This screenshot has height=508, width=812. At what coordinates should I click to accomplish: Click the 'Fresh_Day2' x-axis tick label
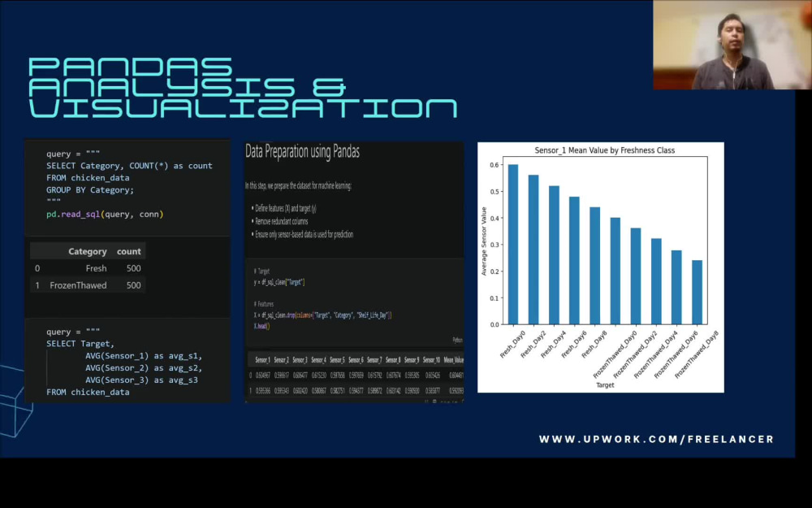[533, 344]
